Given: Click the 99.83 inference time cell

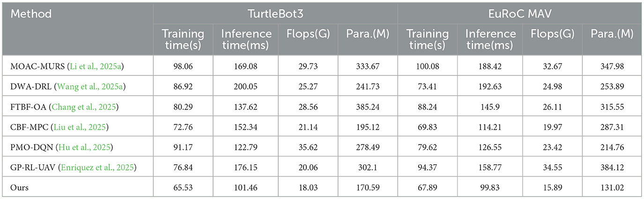Looking at the screenshot, I should click(x=490, y=188).
